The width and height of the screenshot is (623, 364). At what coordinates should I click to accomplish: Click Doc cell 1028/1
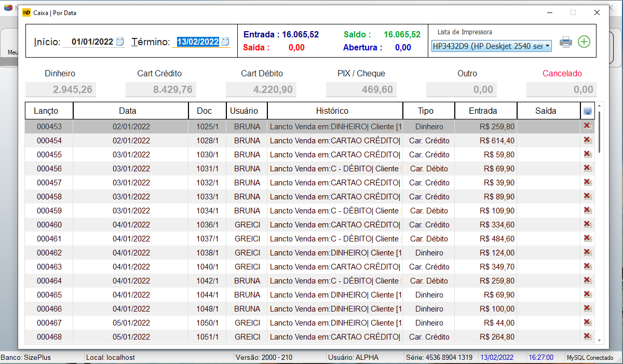(208, 141)
